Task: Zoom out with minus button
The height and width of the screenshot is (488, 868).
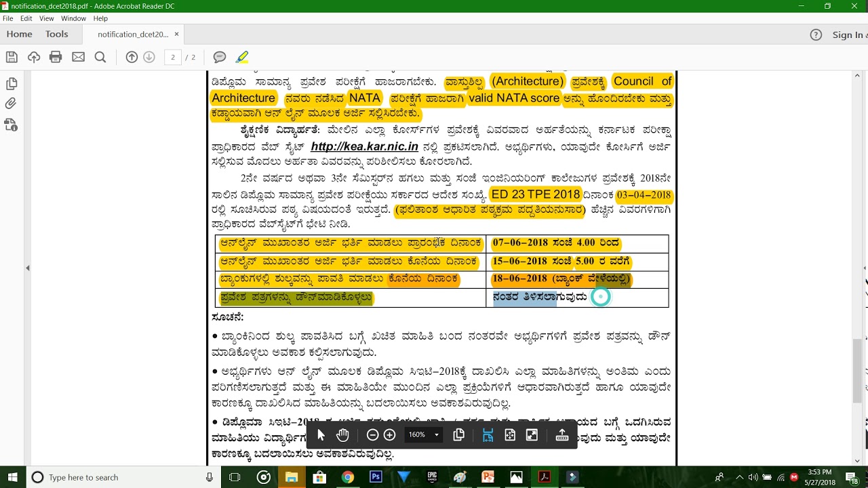Action: [372, 435]
